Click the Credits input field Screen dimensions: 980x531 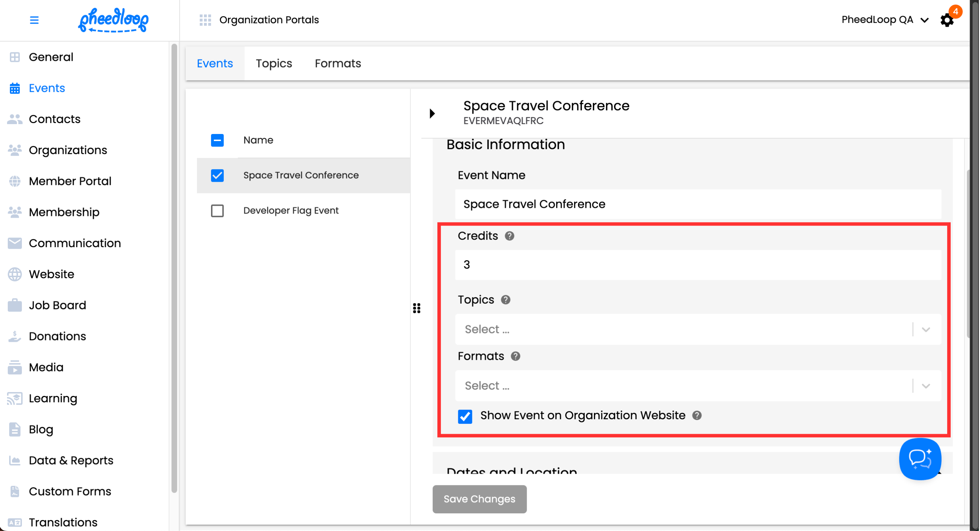pos(698,265)
